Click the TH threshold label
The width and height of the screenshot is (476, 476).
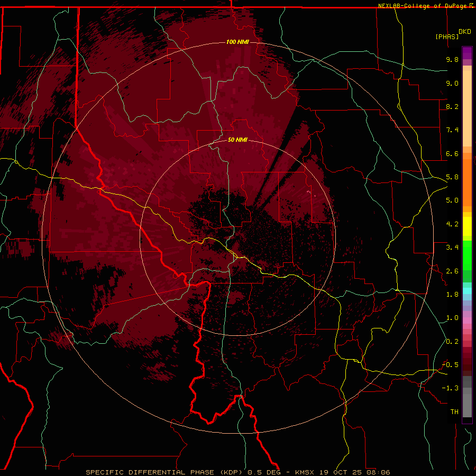[x=454, y=412]
